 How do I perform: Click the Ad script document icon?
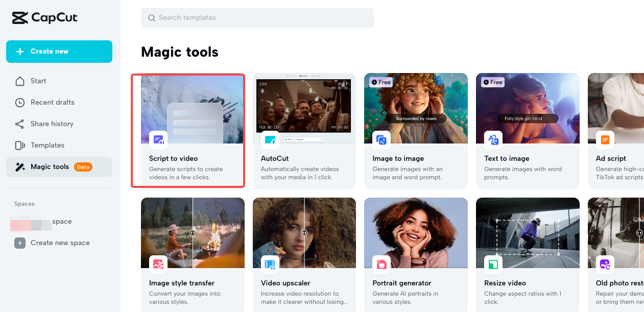[x=605, y=139]
